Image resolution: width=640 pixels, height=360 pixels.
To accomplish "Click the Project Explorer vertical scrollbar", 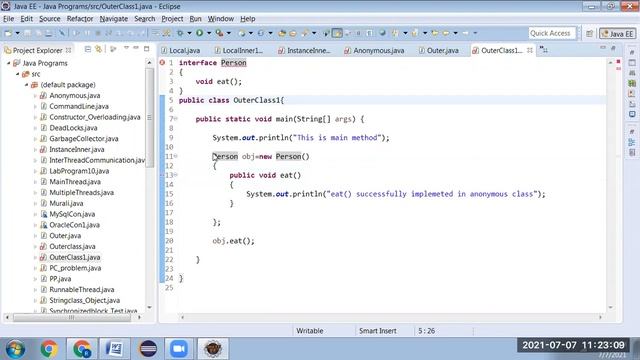I will 149,118.
